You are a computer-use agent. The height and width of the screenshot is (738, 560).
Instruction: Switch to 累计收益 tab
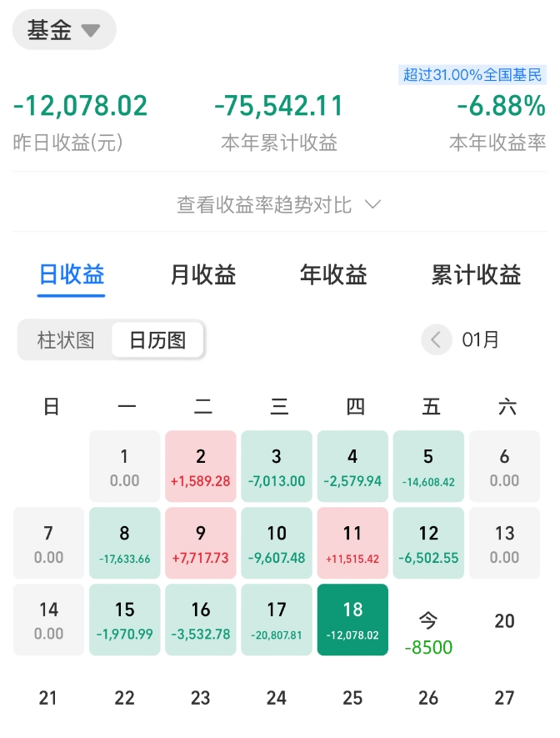476,275
